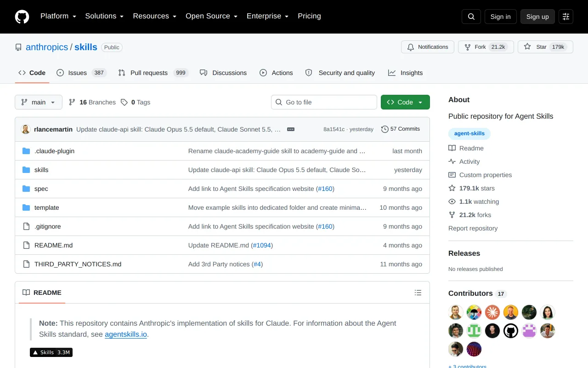Open the Custom properties link
The width and height of the screenshot is (588, 368).
pyautogui.click(x=480, y=175)
